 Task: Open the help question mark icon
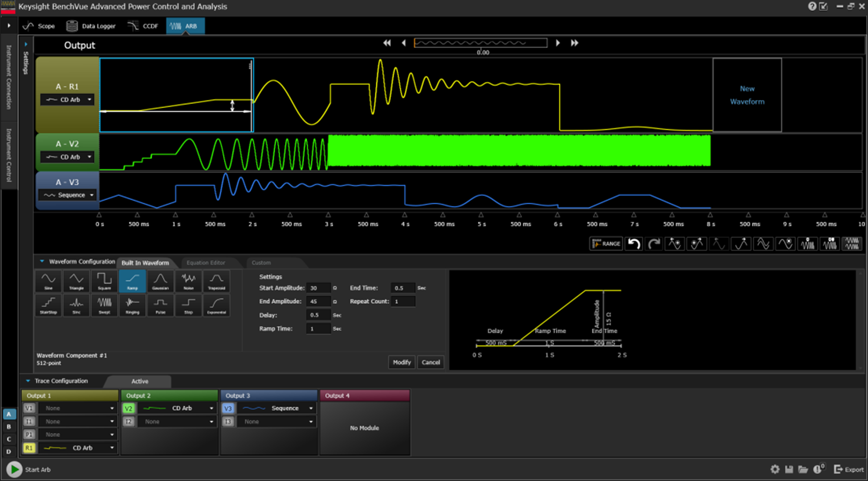click(x=812, y=6)
